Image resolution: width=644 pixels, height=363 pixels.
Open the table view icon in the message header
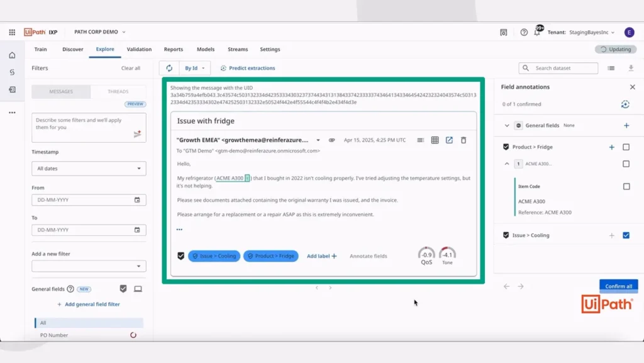tap(435, 140)
